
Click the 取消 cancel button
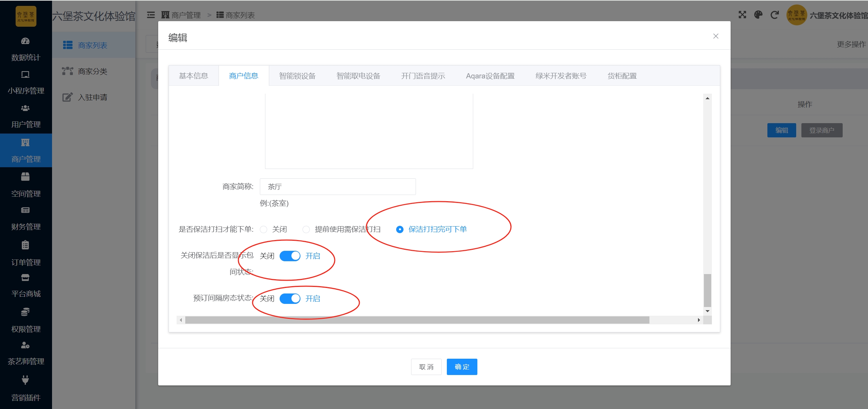(x=426, y=367)
